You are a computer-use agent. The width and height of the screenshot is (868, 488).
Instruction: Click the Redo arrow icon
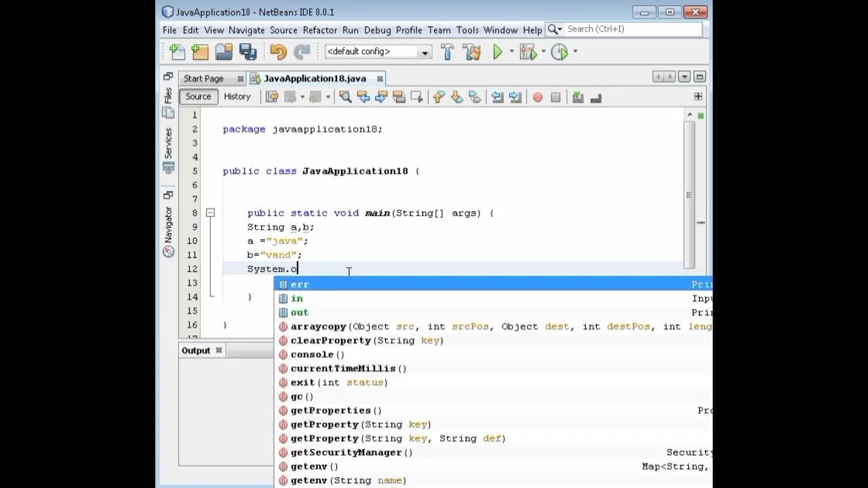coord(302,52)
